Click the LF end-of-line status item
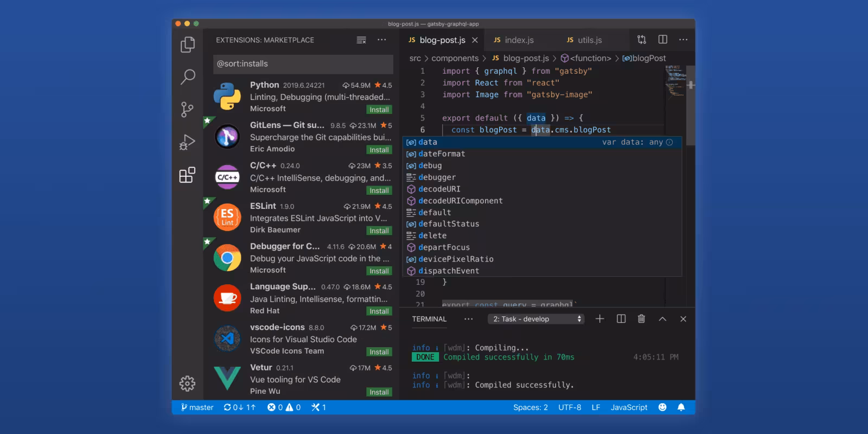The height and width of the screenshot is (434, 868). [596, 407]
